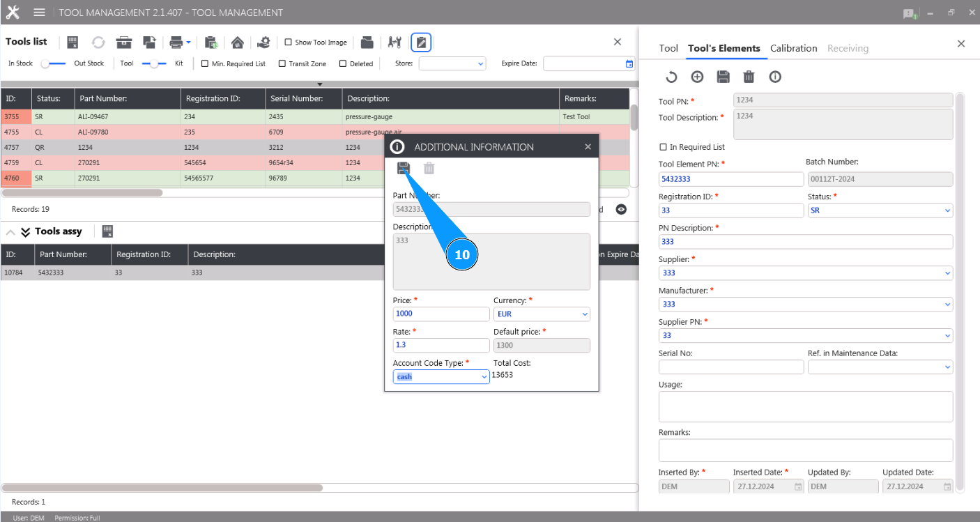Open the print options dropdown arrow
980x522 pixels.
(188, 43)
